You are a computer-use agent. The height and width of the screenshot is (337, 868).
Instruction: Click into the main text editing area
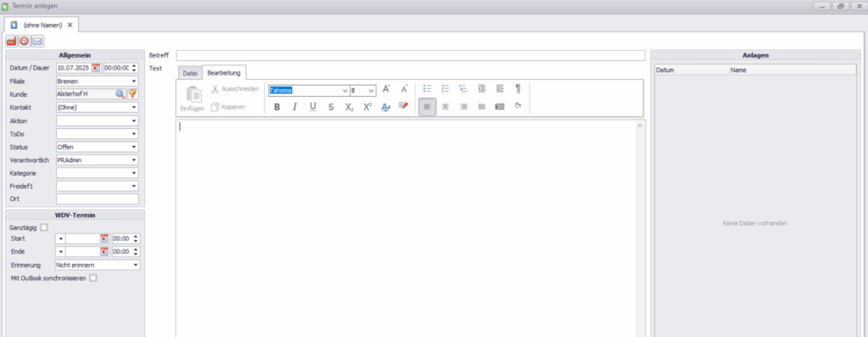[406, 227]
